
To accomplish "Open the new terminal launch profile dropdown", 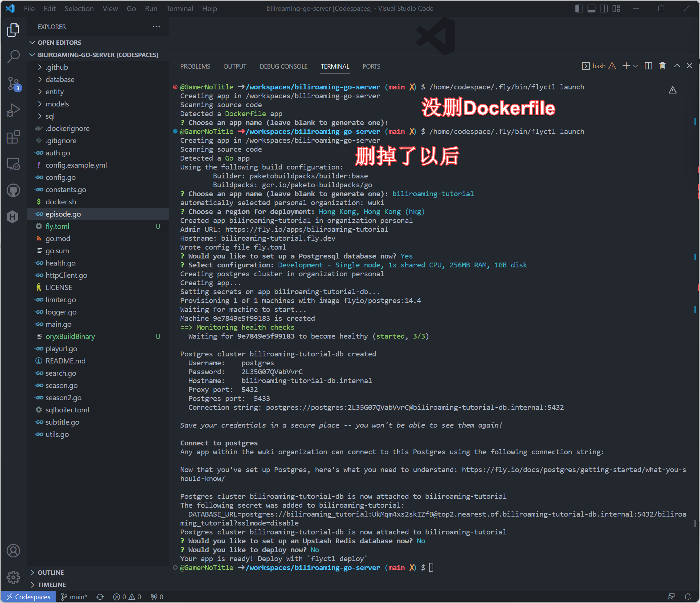I will (x=635, y=66).
